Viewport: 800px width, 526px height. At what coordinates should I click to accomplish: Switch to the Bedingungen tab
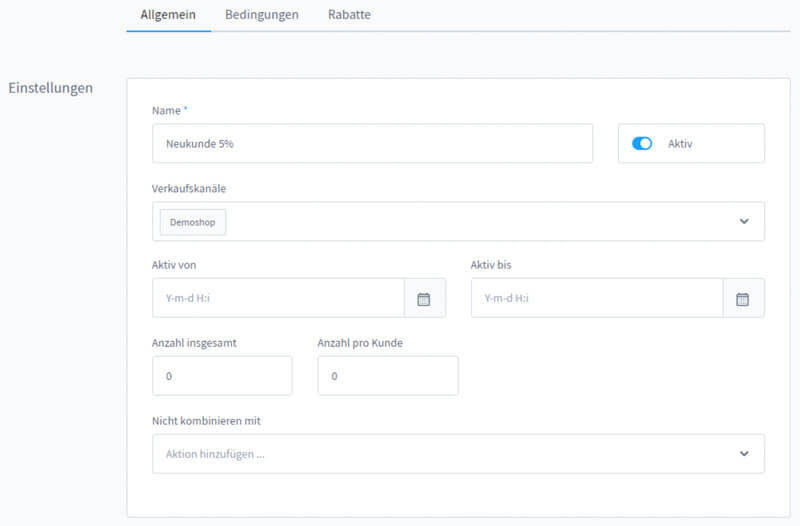(262, 15)
